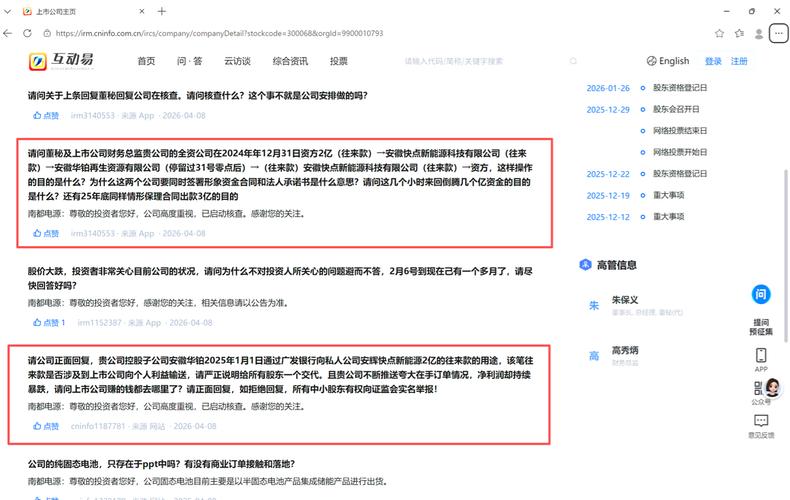This screenshot has width=790, height=500.
Task: Click the 登录 login link
Action: (x=713, y=61)
